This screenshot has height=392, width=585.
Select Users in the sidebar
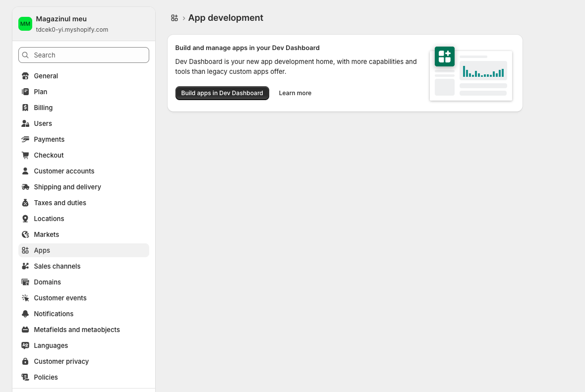click(84, 123)
